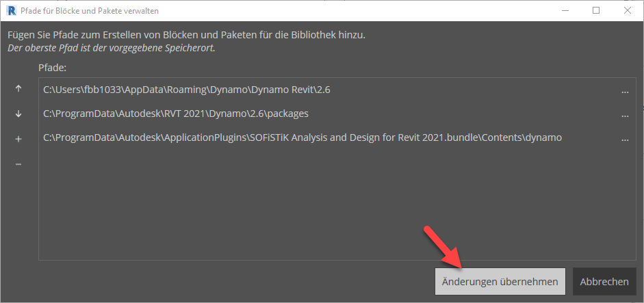Select the SOFiSTiK Analysis and Design path
The image size is (644, 303).
coord(302,137)
